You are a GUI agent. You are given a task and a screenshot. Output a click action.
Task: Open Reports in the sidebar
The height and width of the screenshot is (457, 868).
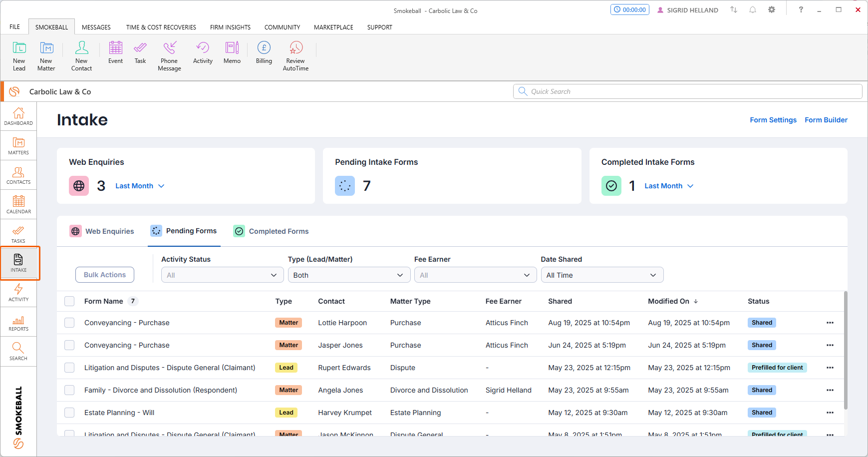pyautogui.click(x=18, y=322)
